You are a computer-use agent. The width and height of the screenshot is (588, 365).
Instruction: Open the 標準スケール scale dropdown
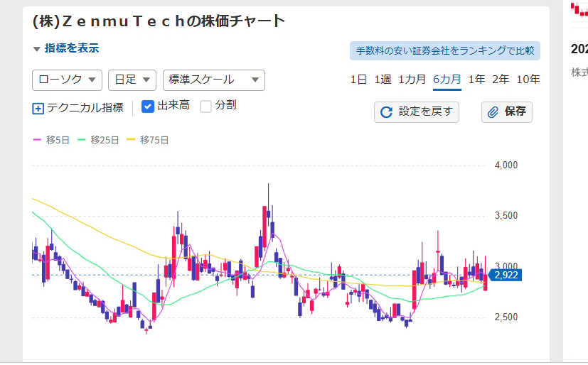[214, 80]
